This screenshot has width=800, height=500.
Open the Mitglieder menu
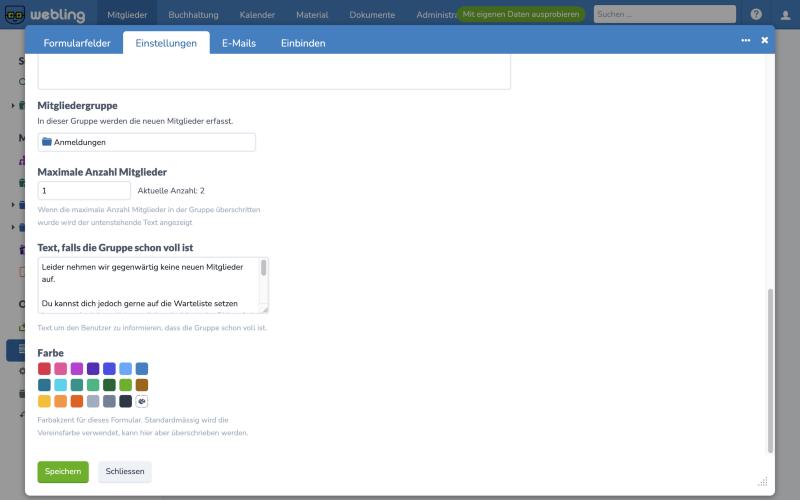[127, 15]
